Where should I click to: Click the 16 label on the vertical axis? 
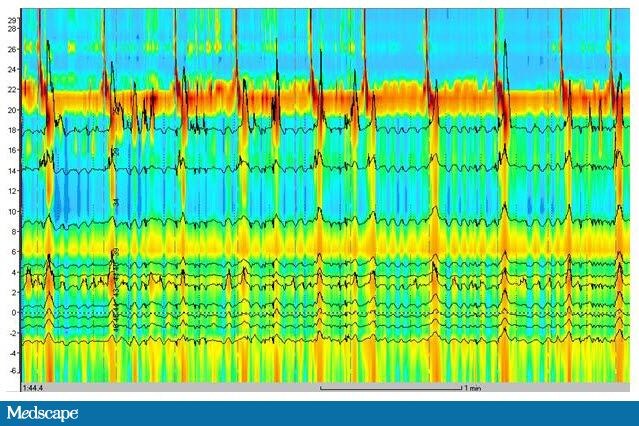12,150
